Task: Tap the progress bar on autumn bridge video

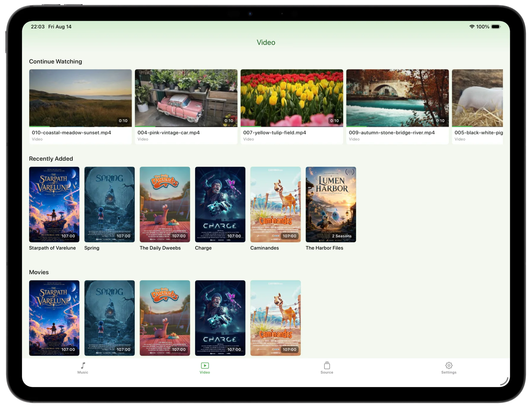Action: pyautogui.click(x=398, y=126)
